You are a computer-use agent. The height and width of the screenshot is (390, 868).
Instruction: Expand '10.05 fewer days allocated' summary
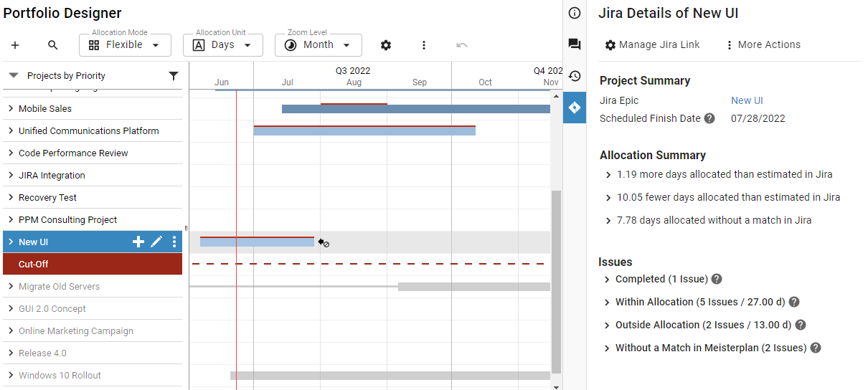coord(608,198)
